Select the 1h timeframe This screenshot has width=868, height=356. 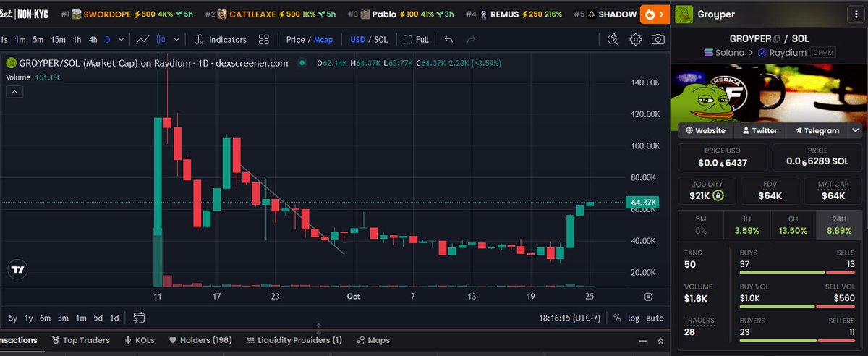click(77, 40)
